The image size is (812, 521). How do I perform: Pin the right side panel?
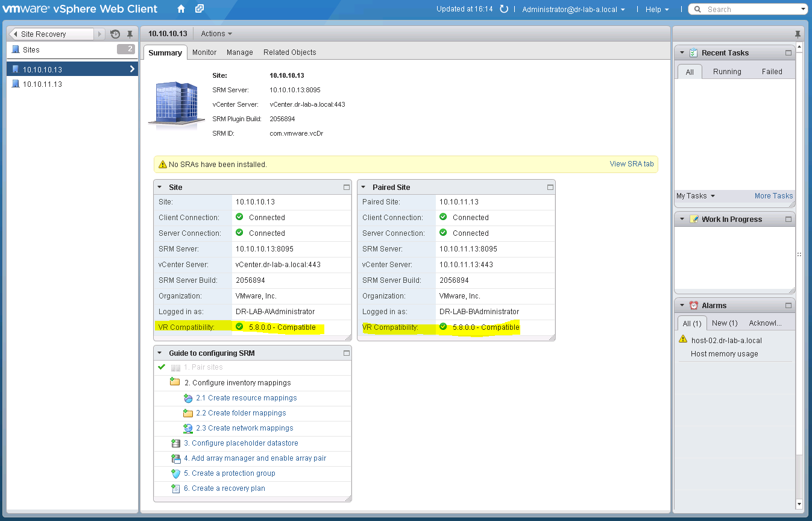coord(798,34)
